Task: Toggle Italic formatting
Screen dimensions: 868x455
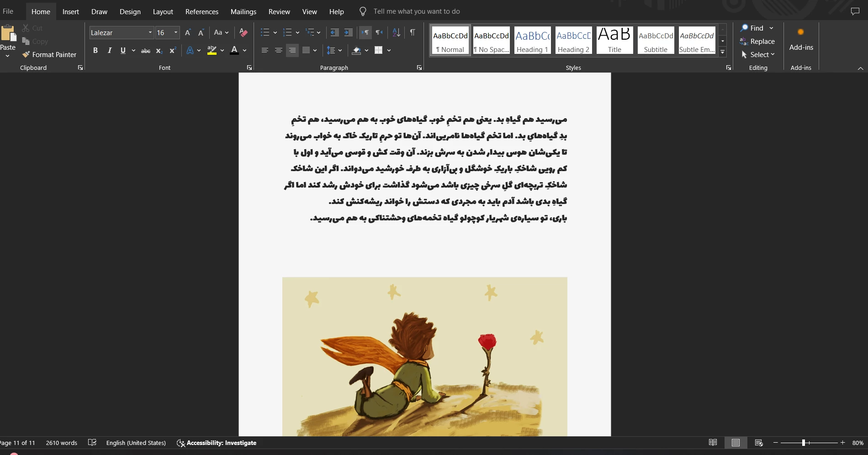Action: coord(109,51)
